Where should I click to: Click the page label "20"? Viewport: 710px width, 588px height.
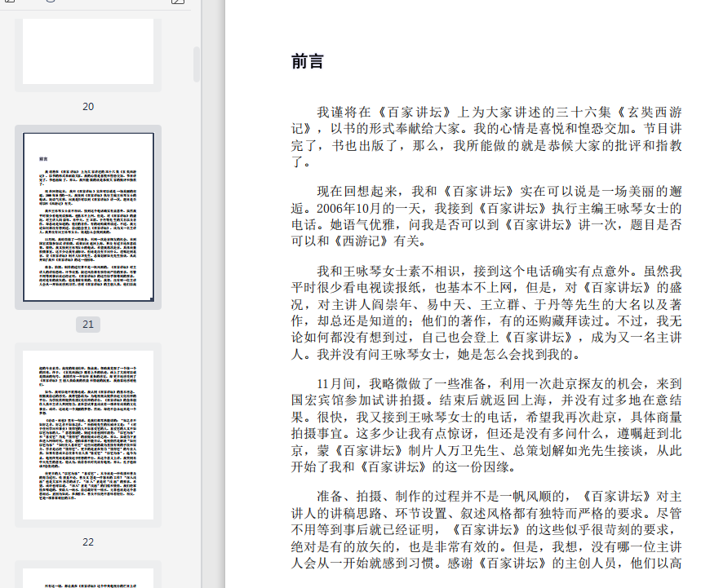(x=88, y=106)
